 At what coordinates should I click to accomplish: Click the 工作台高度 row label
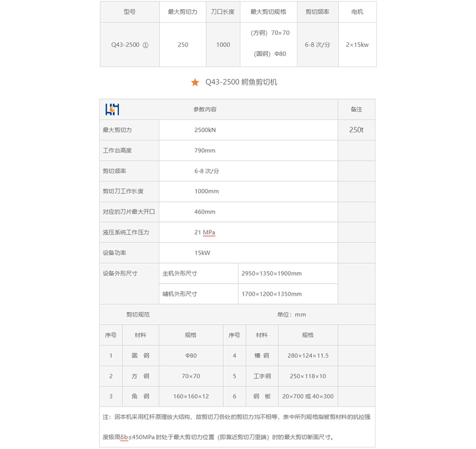pos(117,150)
